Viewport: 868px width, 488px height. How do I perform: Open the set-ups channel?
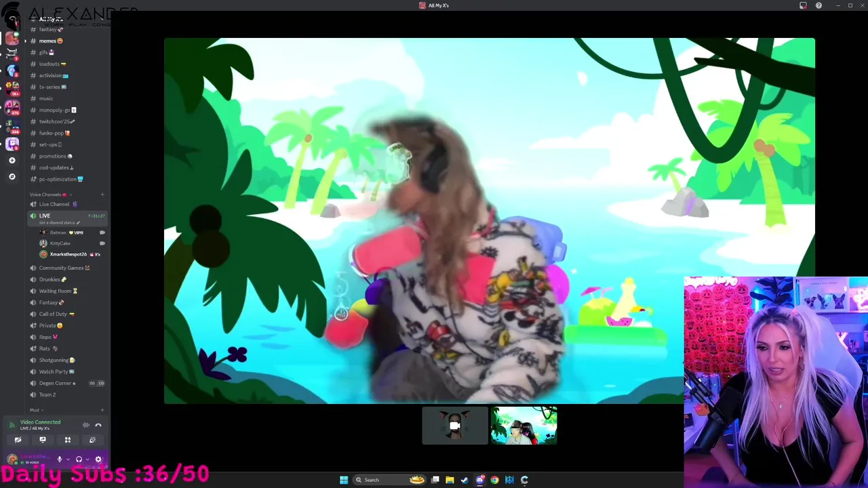66,144
